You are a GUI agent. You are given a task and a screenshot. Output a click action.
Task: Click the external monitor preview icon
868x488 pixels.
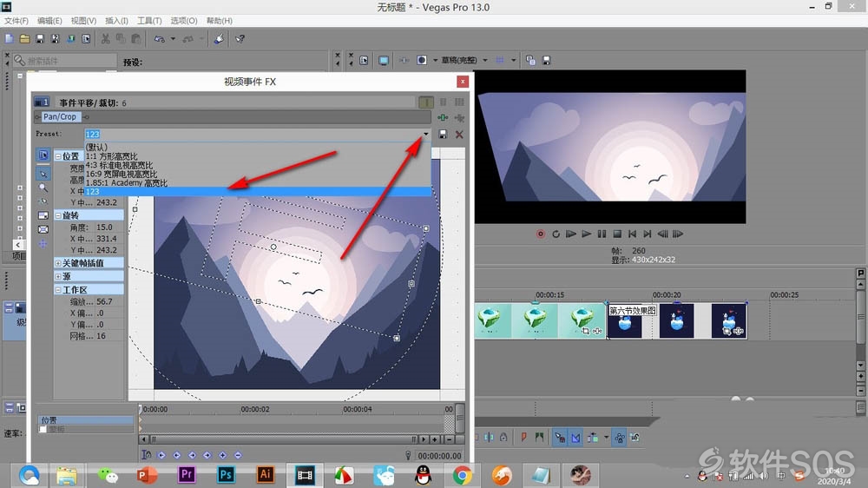click(383, 60)
